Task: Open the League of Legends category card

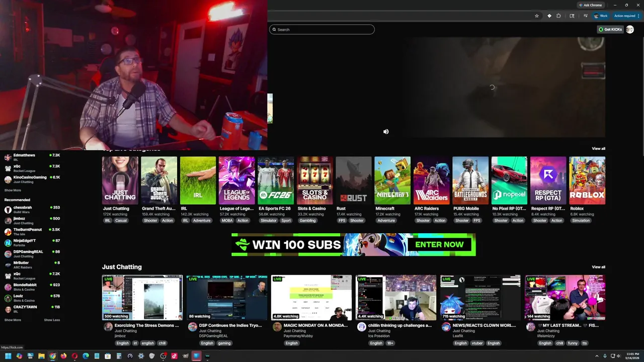Action: click(237, 180)
